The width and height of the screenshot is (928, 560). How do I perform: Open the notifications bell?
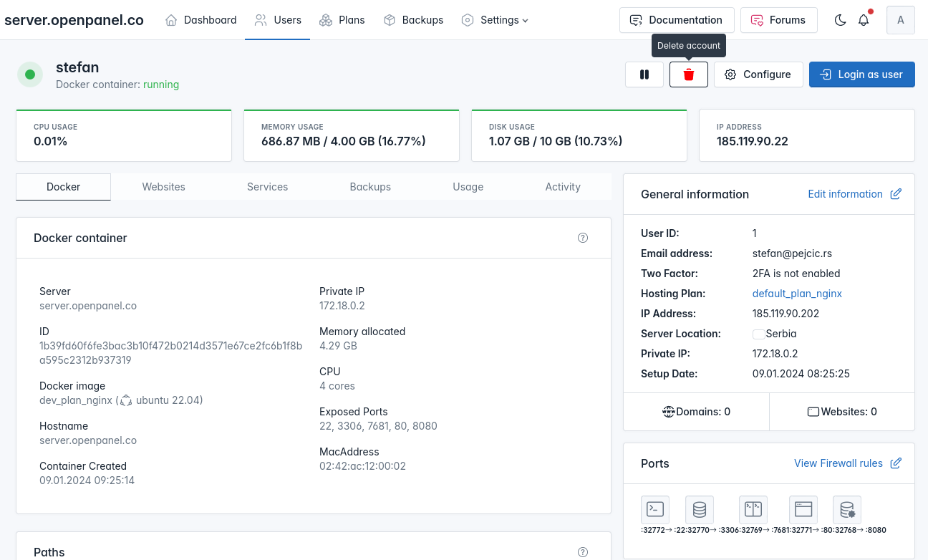pos(864,20)
